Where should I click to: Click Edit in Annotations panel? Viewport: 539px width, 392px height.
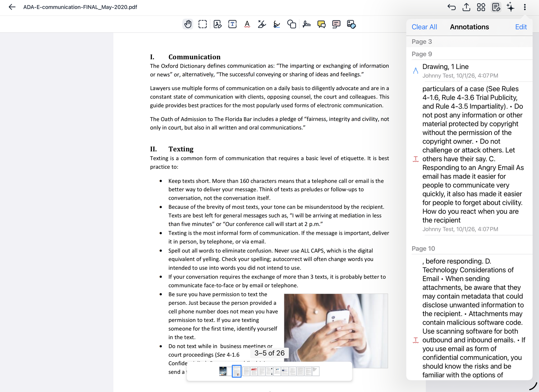point(521,27)
